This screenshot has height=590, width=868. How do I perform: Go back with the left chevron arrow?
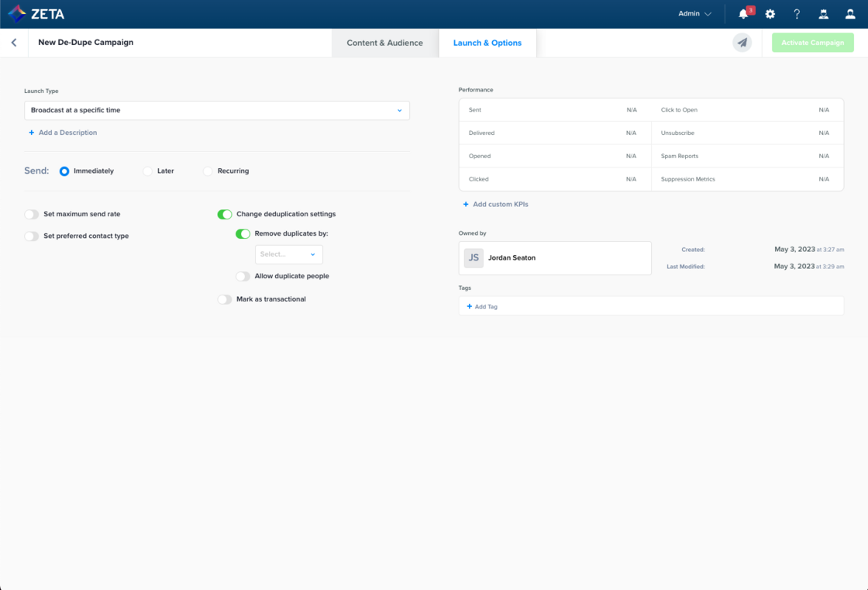[x=14, y=43]
